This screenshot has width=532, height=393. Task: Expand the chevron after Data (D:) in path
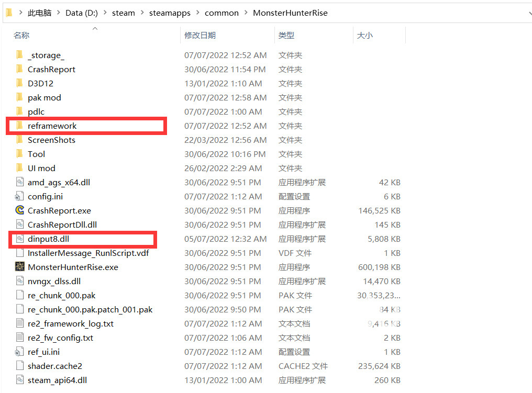105,13
